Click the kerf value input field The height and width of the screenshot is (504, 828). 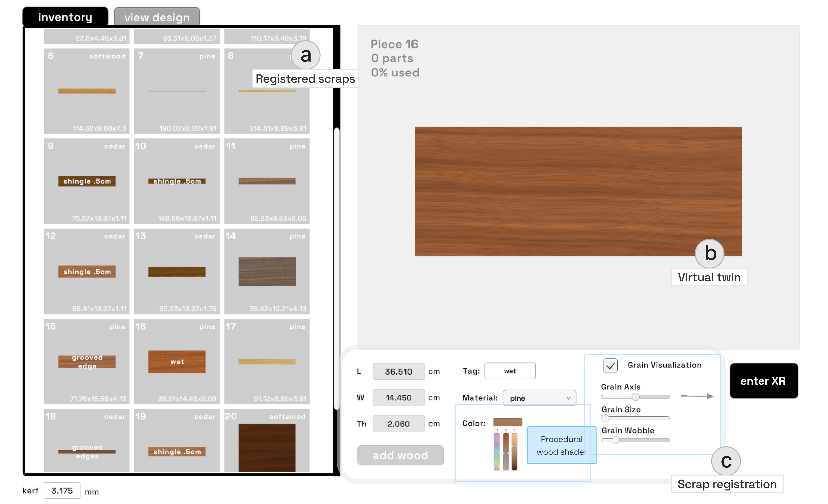point(62,491)
